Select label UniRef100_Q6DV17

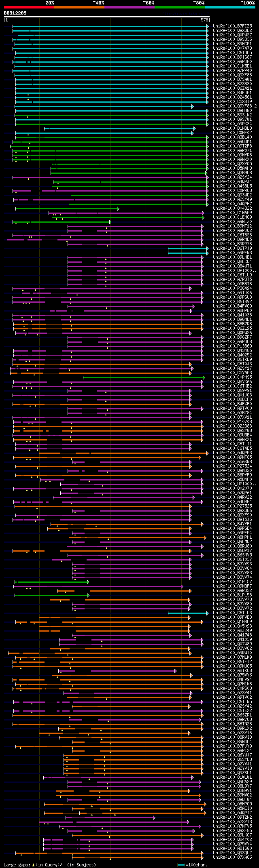pyautogui.click(x=232, y=550)
